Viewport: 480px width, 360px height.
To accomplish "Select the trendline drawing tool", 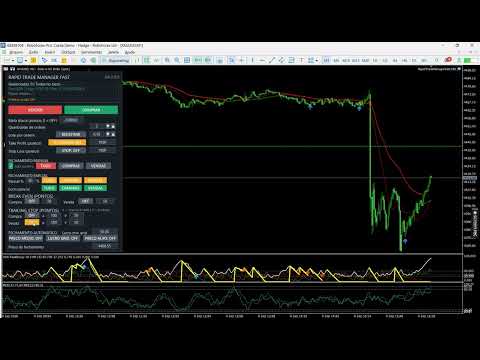I will [272, 60].
